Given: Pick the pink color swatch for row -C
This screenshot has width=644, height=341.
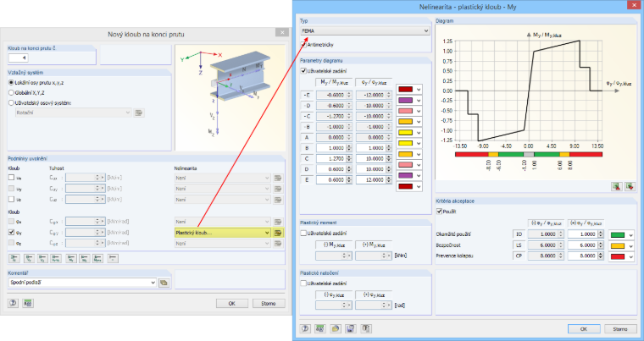Looking at the screenshot, I should (405, 111).
